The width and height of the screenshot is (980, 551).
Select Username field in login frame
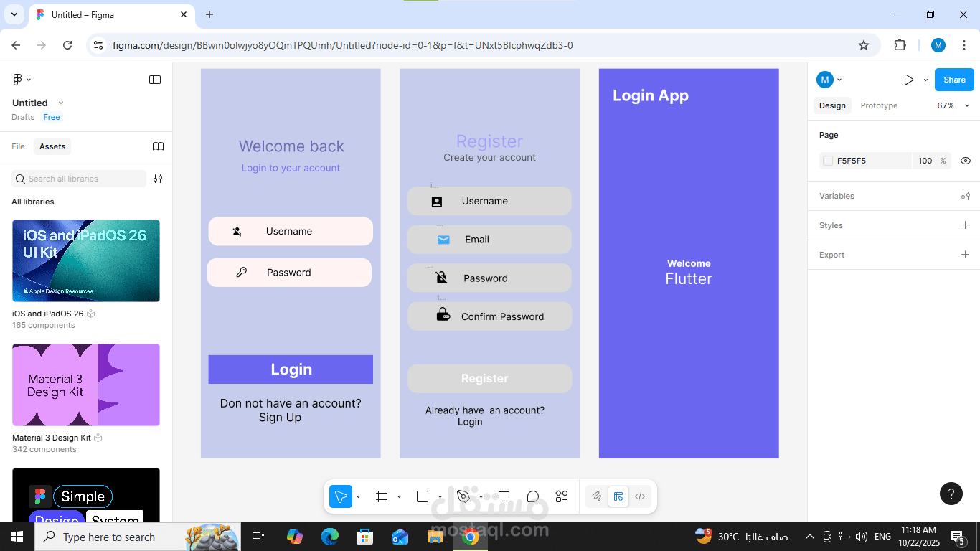(x=291, y=231)
